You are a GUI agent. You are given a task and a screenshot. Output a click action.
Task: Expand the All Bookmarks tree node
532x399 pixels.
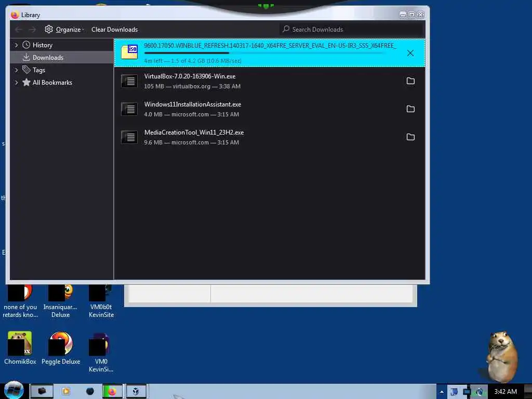click(x=16, y=83)
